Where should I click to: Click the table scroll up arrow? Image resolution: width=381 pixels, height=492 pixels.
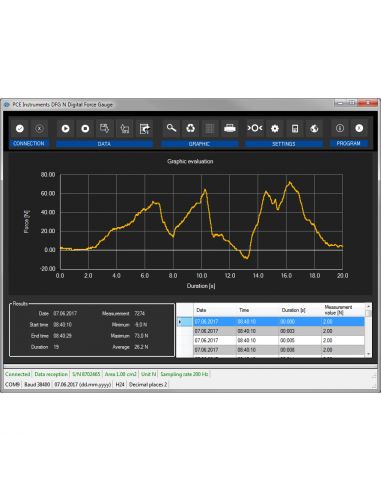[368, 306]
